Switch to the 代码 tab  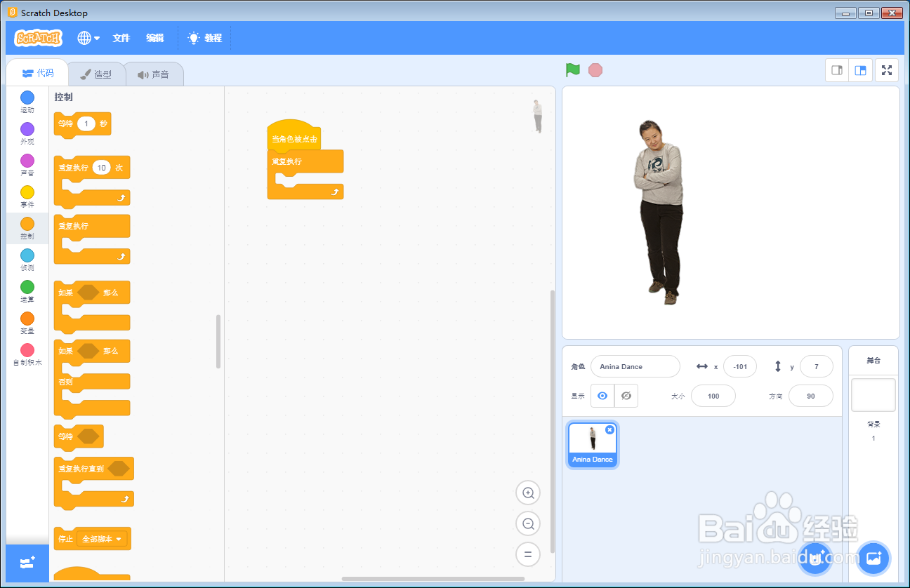[x=38, y=73]
